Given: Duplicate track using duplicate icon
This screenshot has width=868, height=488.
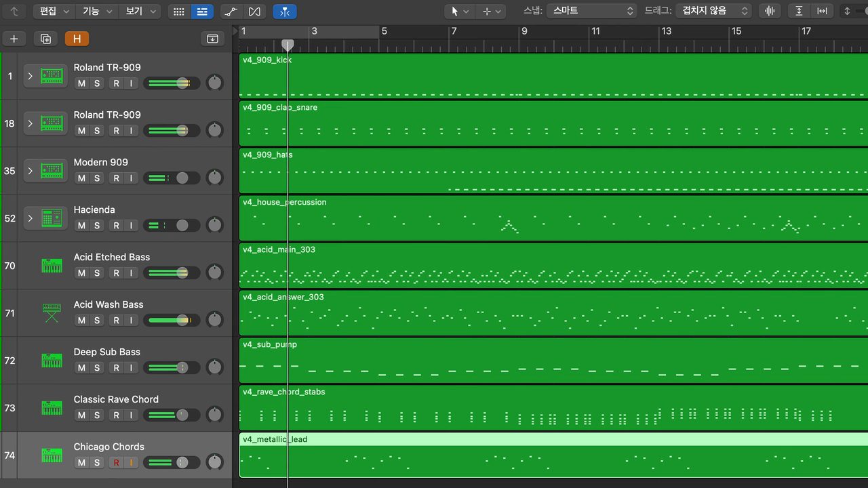Looking at the screenshot, I should point(45,39).
